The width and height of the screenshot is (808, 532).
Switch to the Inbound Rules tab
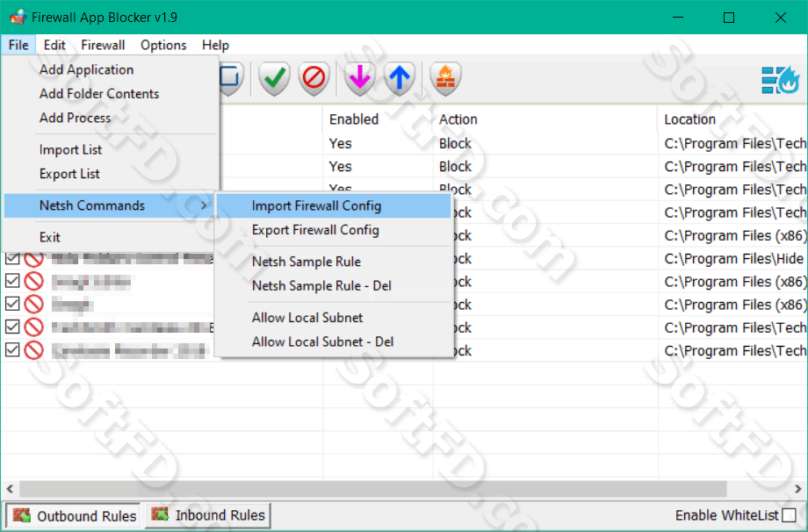tap(207, 515)
